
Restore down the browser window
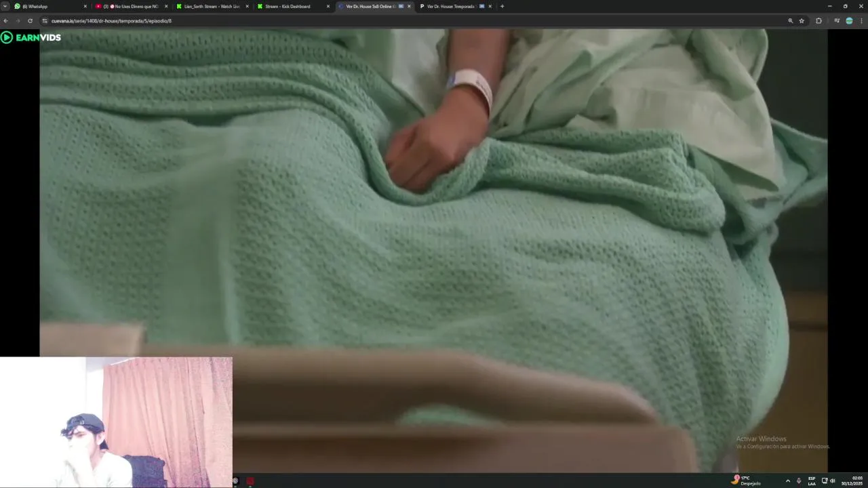coord(845,6)
